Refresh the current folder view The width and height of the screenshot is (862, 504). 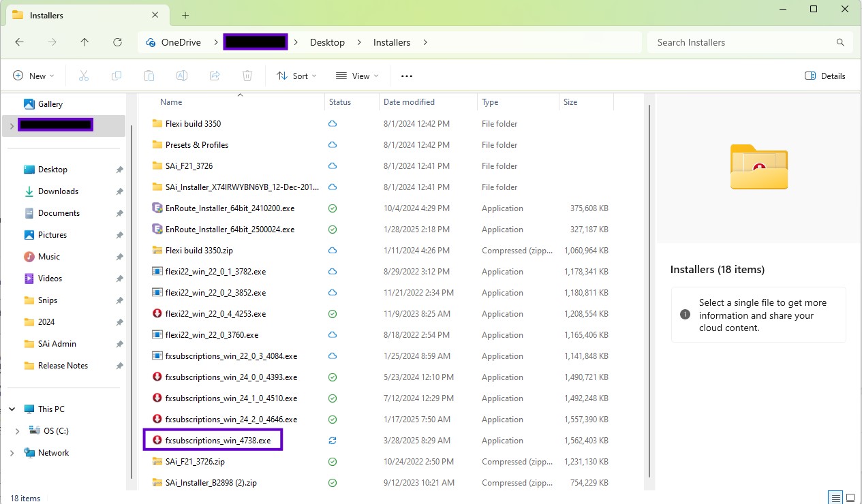117,42
